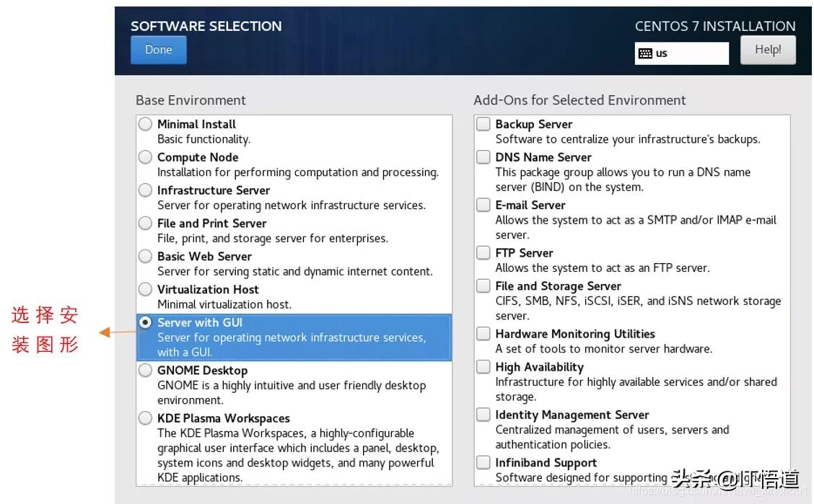Open the Help! panel
The width and height of the screenshot is (814, 504).
pyautogui.click(x=768, y=49)
